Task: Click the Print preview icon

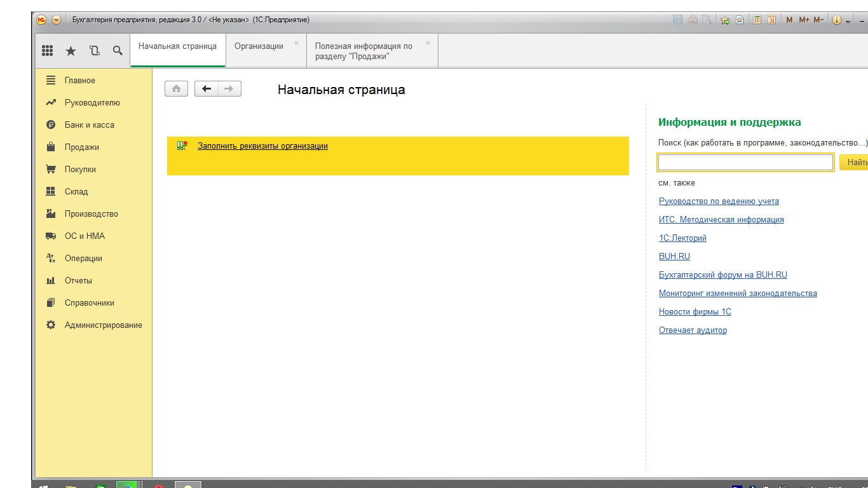Action: point(707,20)
